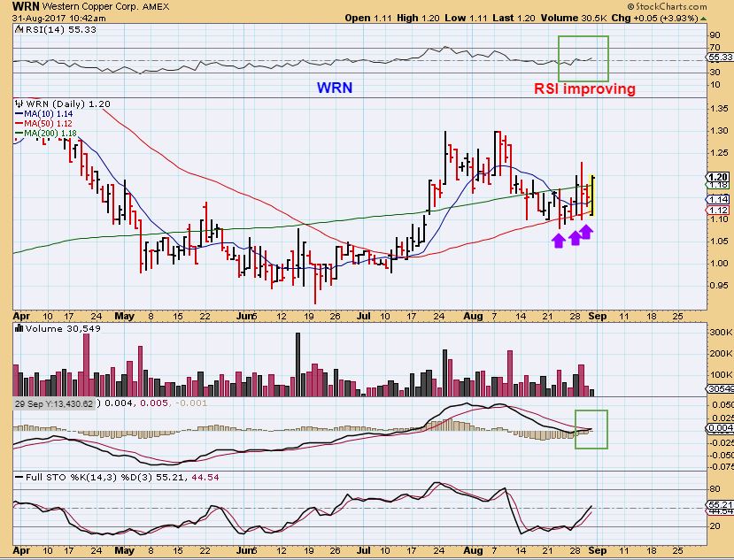This screenshot has width=734, height=560.
Task: Click the High 1.20 value
Action: point(418,19)
